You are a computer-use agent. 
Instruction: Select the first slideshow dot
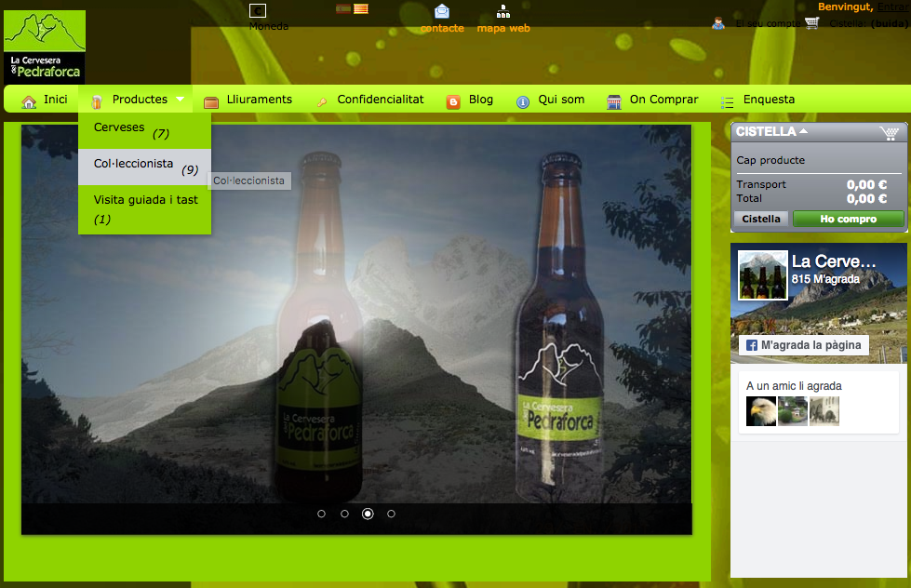(322, 514)
